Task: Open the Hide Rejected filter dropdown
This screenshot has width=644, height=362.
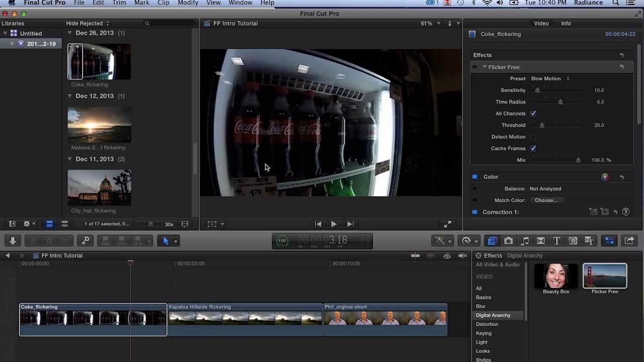Action: 88,23
